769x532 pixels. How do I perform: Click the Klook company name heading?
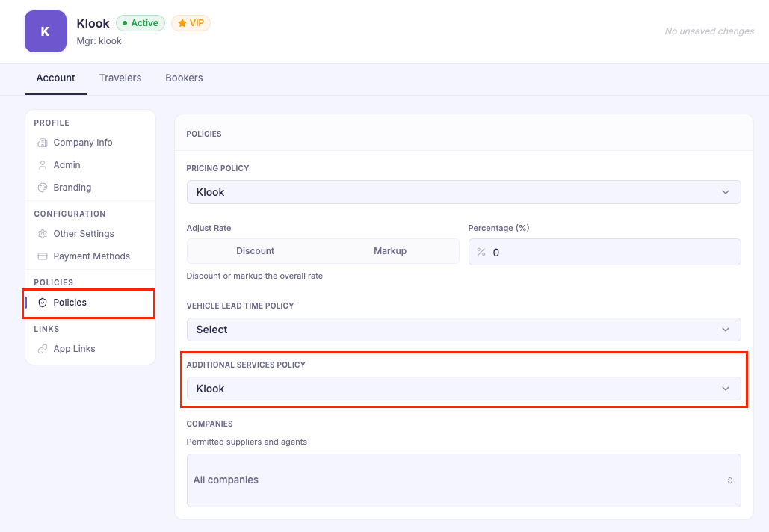(x=93, y=23)
